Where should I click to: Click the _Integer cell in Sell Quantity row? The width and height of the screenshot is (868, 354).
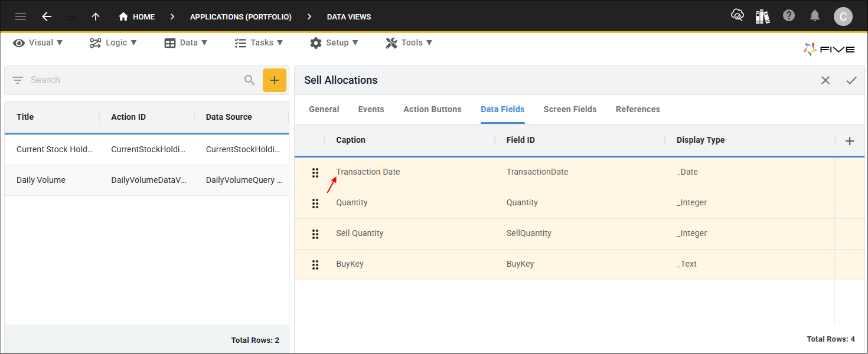click(692, 233)
